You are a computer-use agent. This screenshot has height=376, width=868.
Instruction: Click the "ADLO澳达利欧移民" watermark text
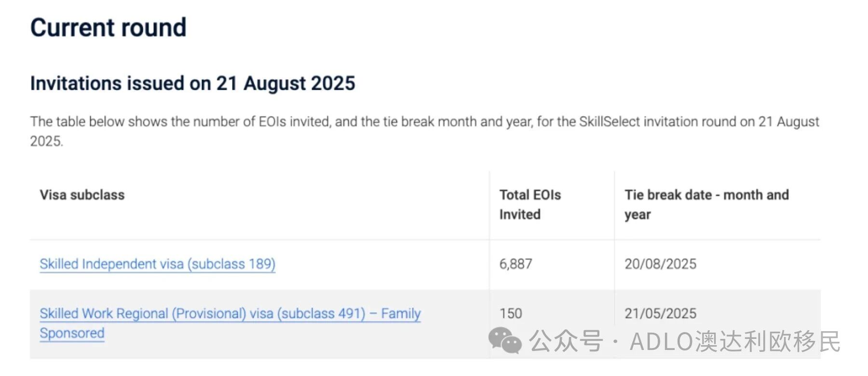point(735,341)
